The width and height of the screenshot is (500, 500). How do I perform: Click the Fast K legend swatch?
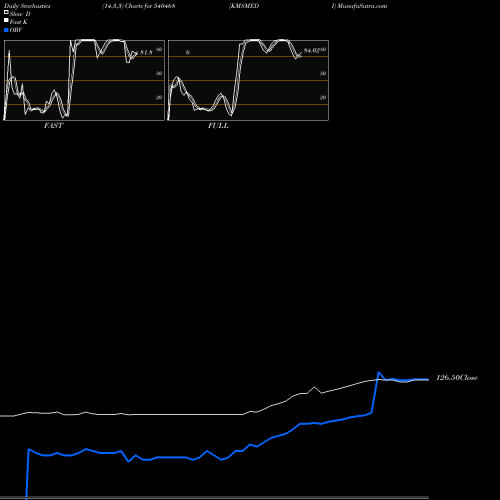point(6,20)
